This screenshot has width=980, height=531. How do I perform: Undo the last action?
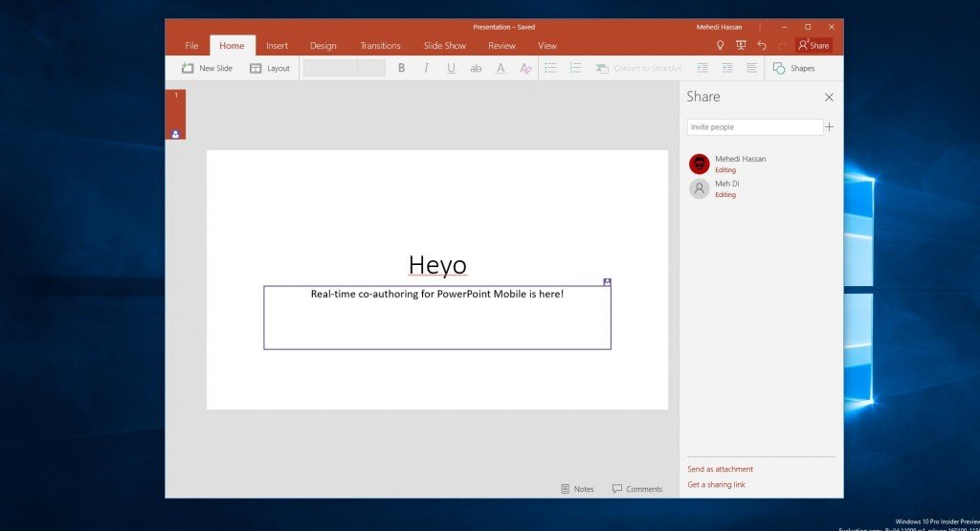pos(761,45)
